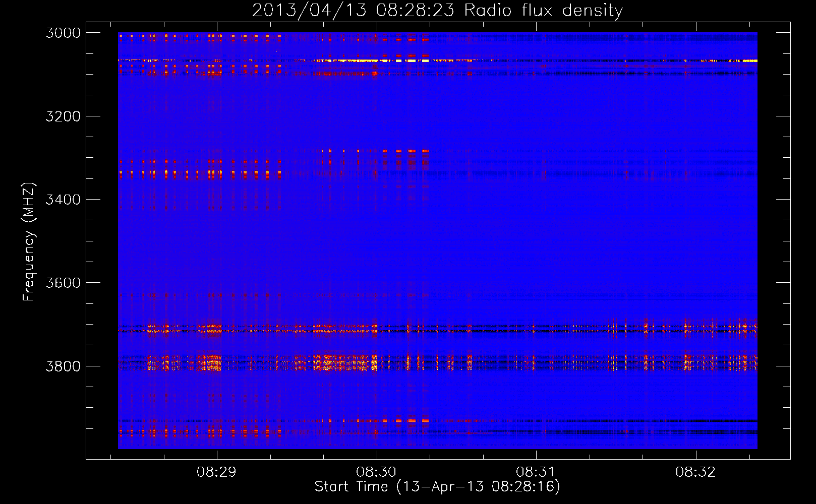Click the "Frequency (MHZ)" axis label
This screenshot has height=504, width=816.
pos(29,242)
